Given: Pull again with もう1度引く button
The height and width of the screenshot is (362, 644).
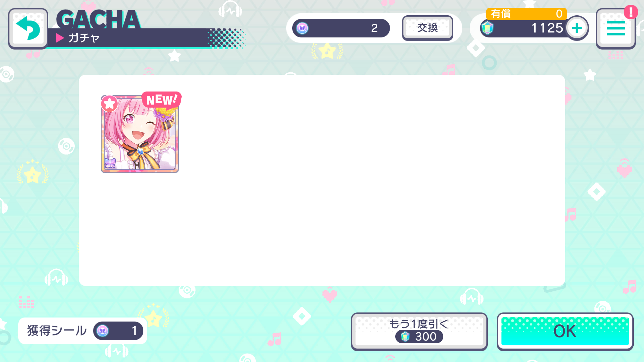Looking at the screenshot, I should 419,331.
